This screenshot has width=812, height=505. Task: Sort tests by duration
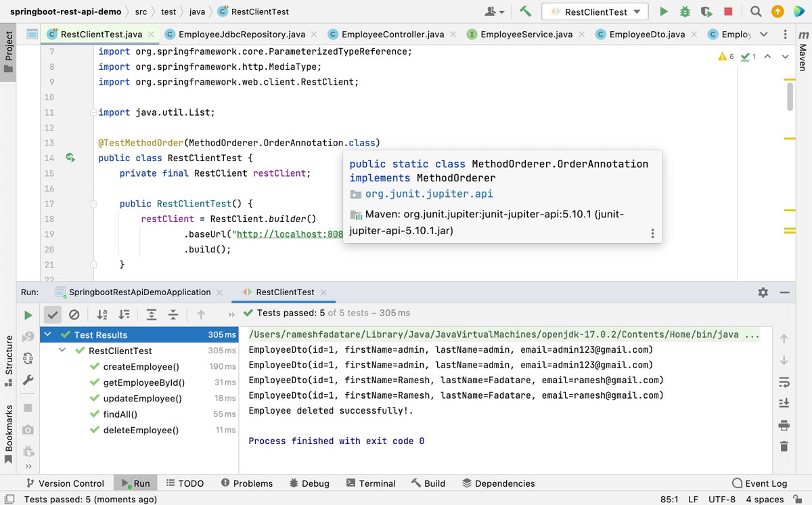coord(124,314)
